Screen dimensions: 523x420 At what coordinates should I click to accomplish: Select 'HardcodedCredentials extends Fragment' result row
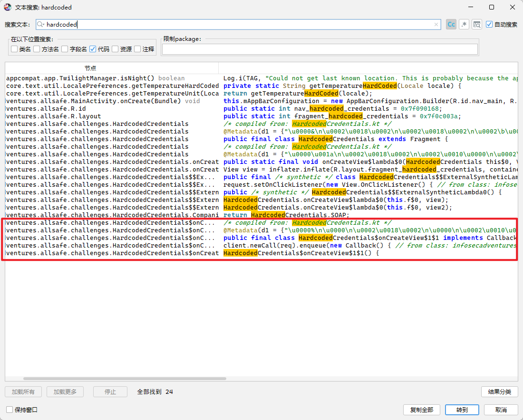tap(261, 139)
